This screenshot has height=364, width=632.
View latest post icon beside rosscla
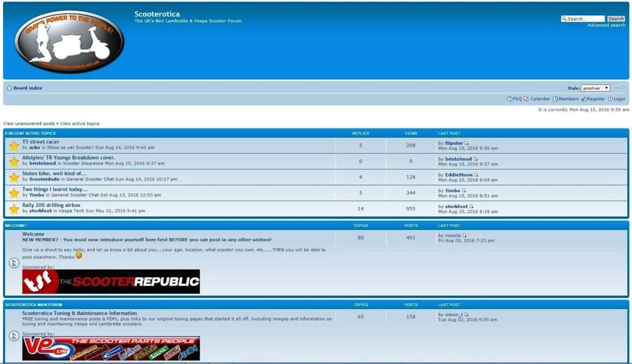click(x=464, y=235)
